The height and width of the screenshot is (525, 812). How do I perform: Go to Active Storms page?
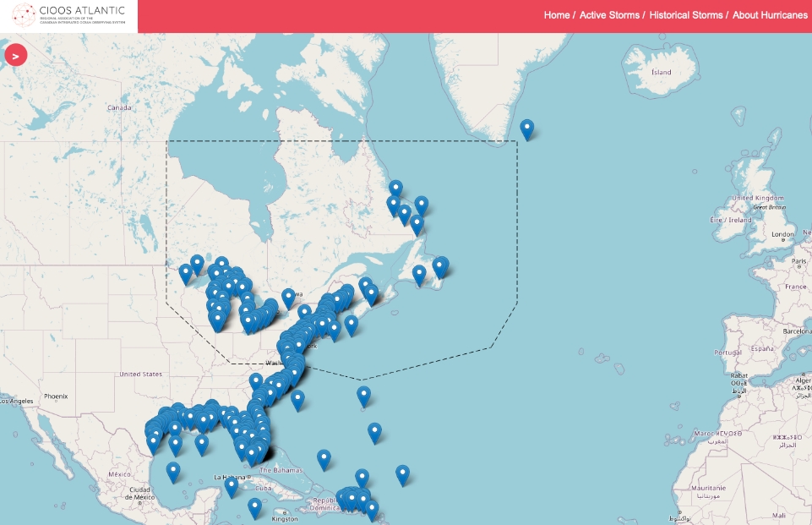tap(609, 15)
